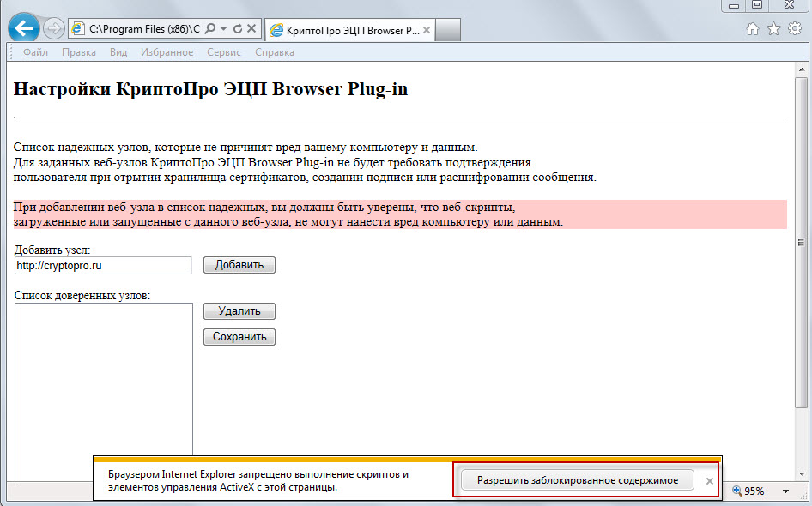Image resolution: width=812 pixels, height=506 pixels.
Task: Click Разрешить заблокированное содержимое button
Action: click(x=578, y=480)
